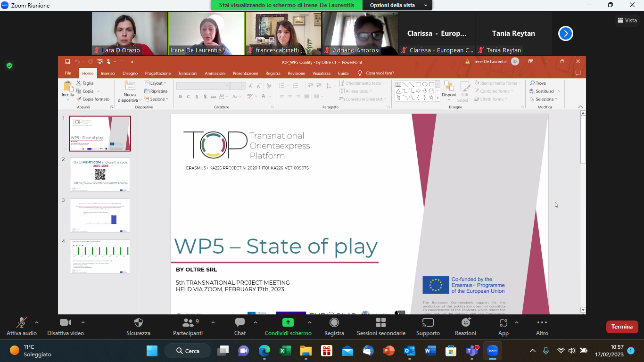Expand audio options arrow beside Attiva audio
This screenshot has height=362, width=644.
click(x=37, y=323)
